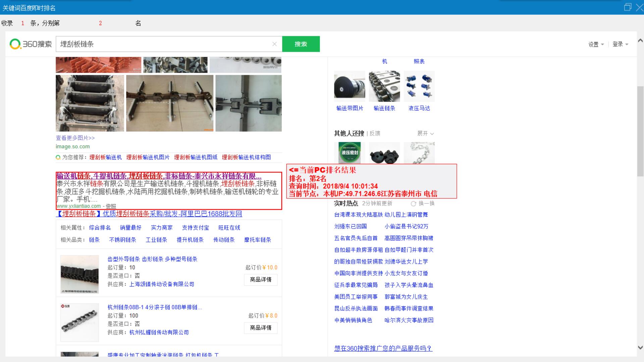Click the 换一换 refresh icon

click(x=413, y=203)
